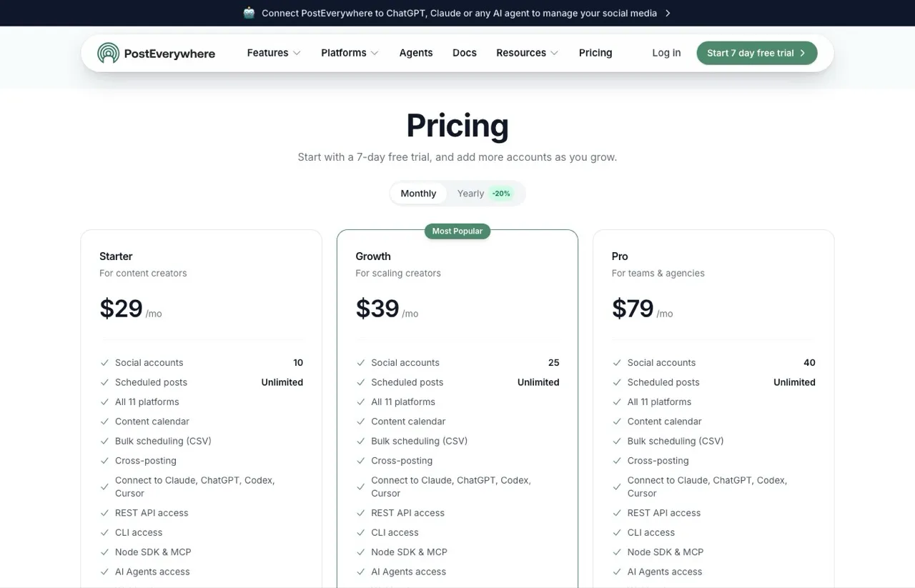Open the Connect PostEverywhere to ChatGPT banner
The width and height of the screenshot is (915, 588).
coord(457,13)
